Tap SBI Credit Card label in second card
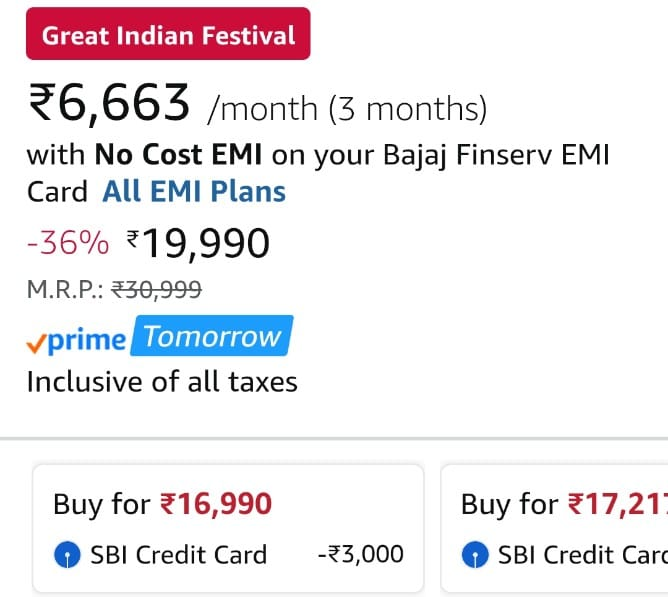 coord(580,554)
